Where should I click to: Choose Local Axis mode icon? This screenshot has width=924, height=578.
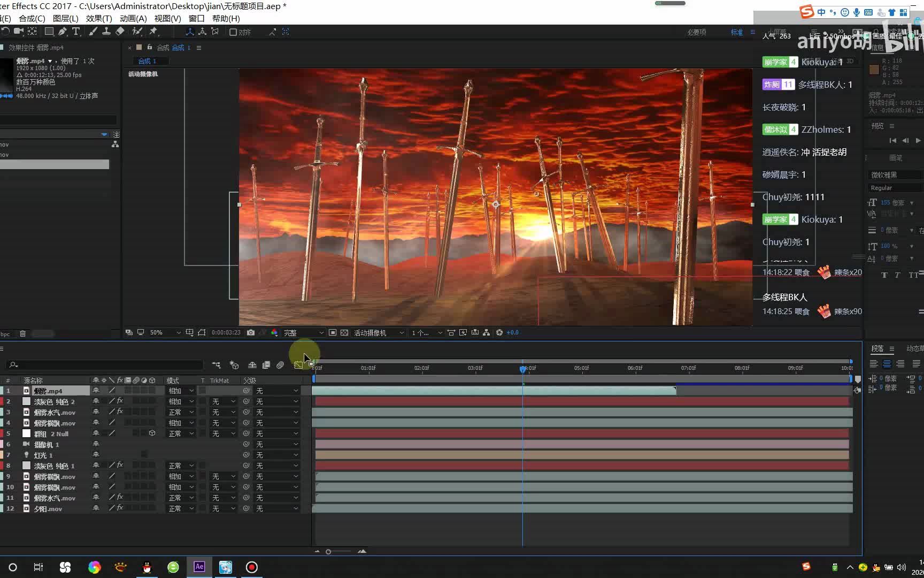click(189, 32)
